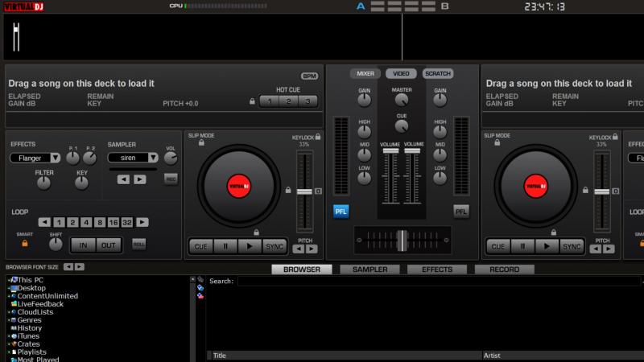Viewport: 644px width, 362px height.
Task: Toggle left deck Keylock padlock icon
Action: (319, 138)
